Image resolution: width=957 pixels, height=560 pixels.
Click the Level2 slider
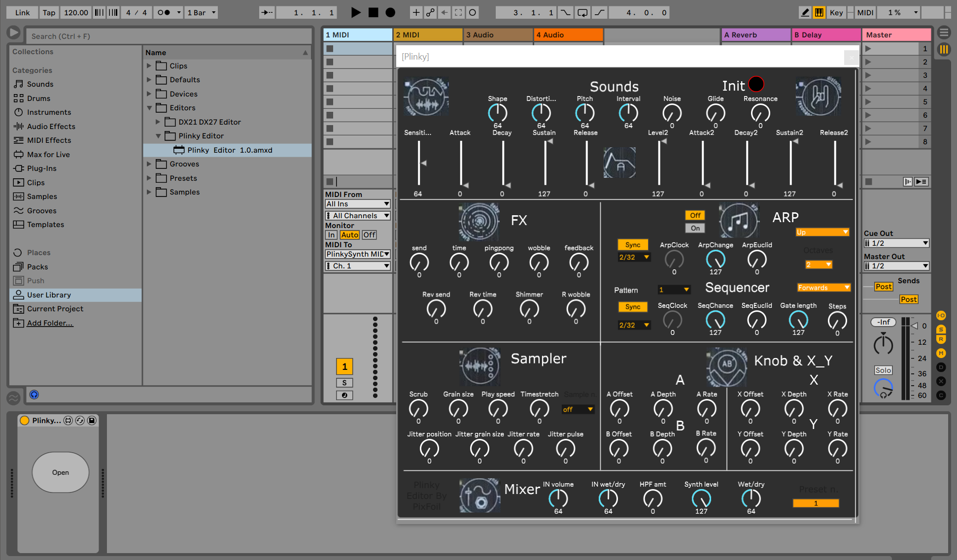659,163
